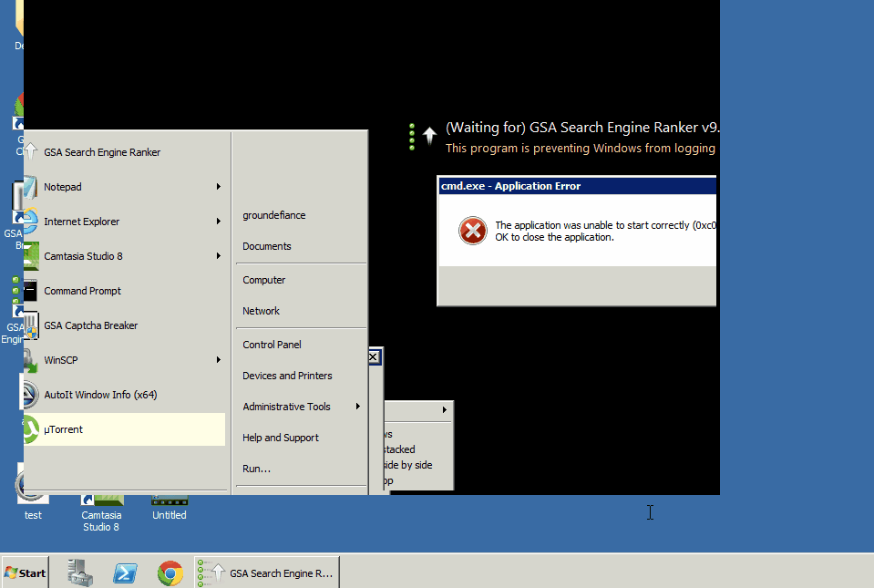Open Google Chrome from the taskbar

(x=170, y=573)
